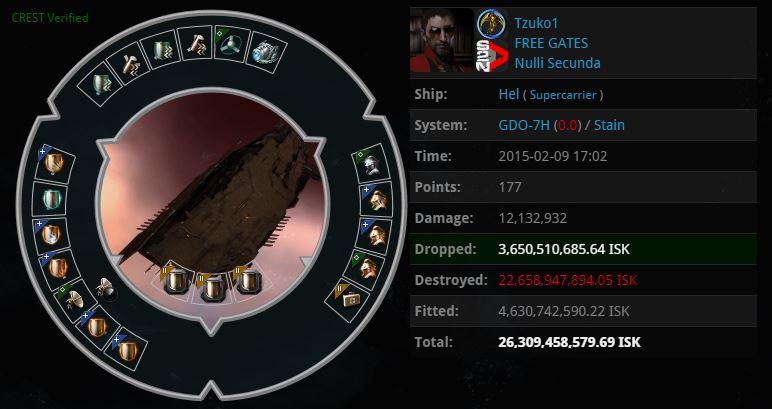This screenshot has width=772, height=409.
Task: Click the Nulli Secunda alliance logo
Action: coord(491,56)
